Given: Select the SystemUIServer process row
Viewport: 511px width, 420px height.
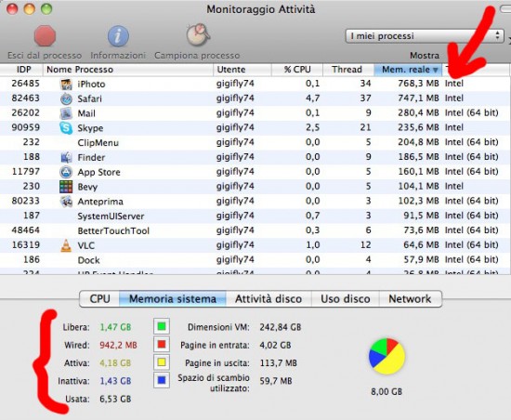Looking at the screenshot, I should point(255,216).
